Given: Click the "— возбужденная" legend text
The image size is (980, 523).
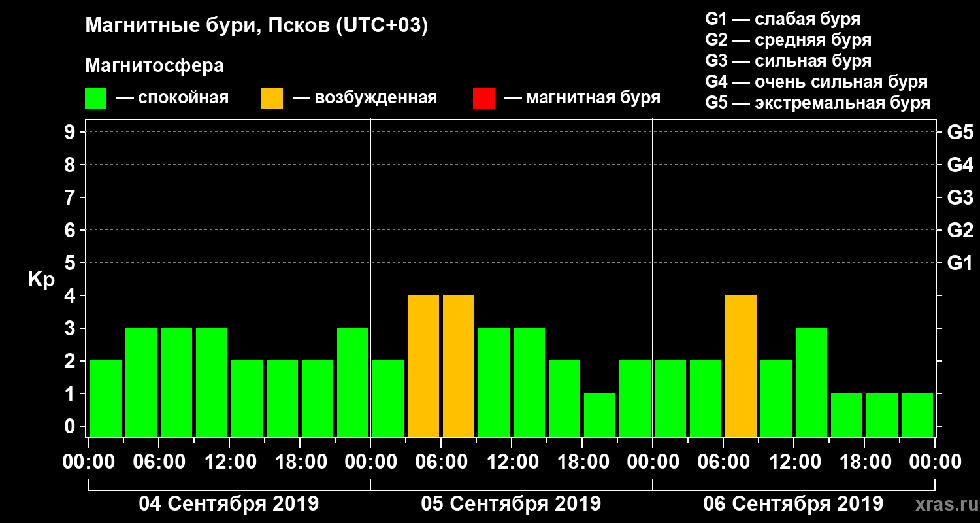Looking at the screenshot, I should point(365,98).
